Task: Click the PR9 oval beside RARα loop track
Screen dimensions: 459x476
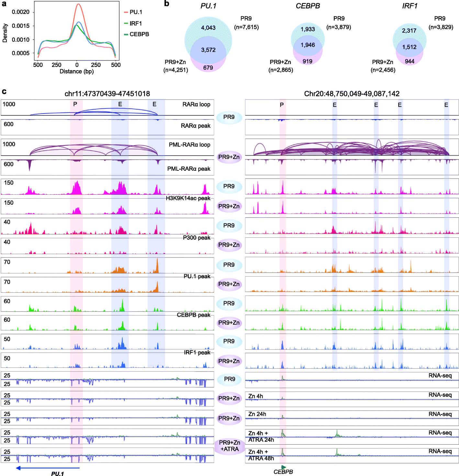Action: [x=229, y=117]
